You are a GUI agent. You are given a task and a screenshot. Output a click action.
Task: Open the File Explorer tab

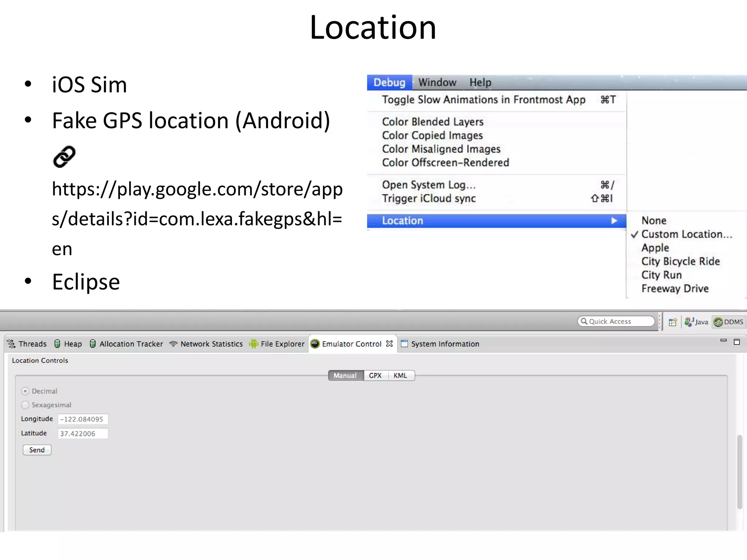[x=276, y=344]
